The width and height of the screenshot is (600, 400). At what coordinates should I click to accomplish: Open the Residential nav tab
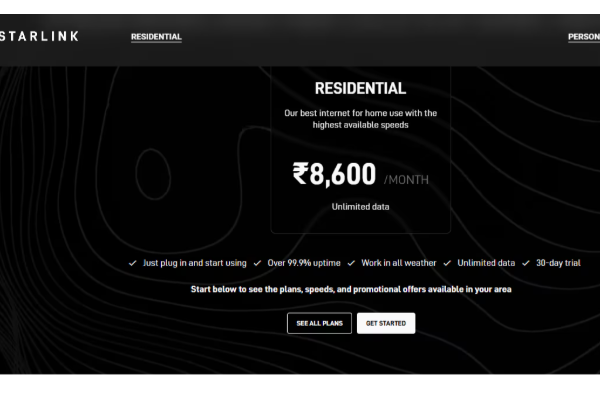pos(156,37)
